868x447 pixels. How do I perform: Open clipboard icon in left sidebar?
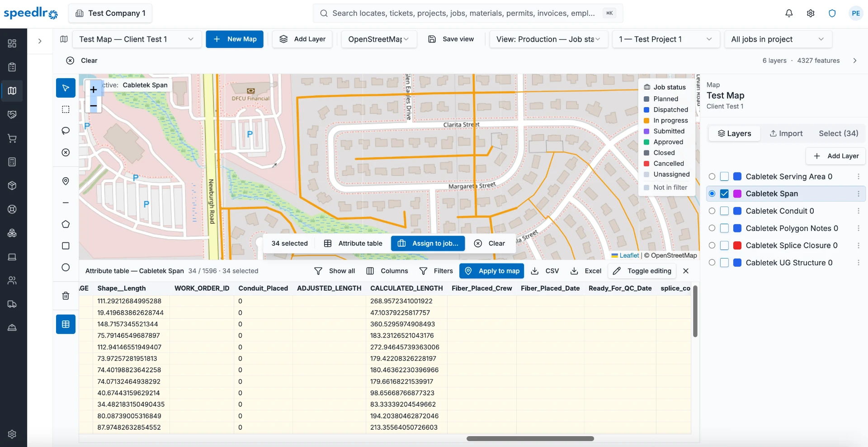pos(12,67)
